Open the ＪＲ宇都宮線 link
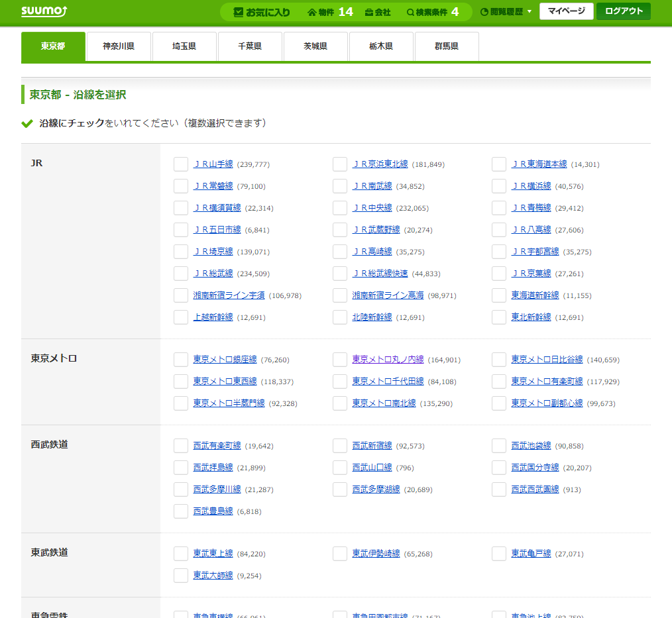The height and width of the screenshot is (618, 672). click(x=535, y=252)
